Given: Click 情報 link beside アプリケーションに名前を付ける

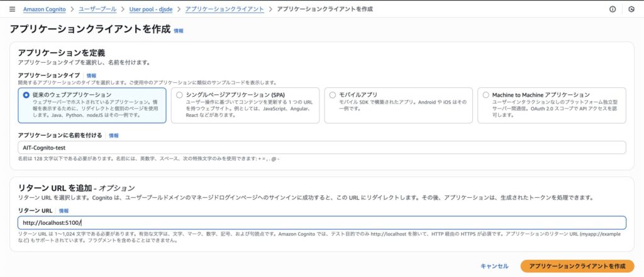Looking at the screenshot, I should (114, 136).
